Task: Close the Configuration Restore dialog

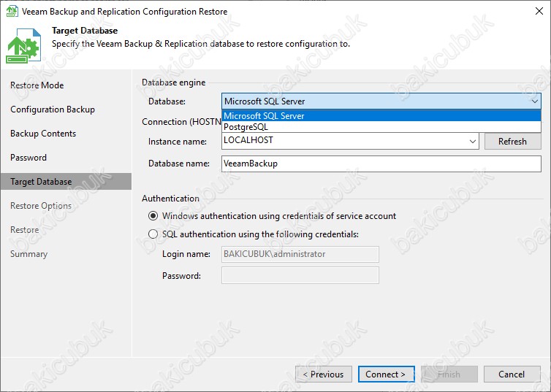Action: [539, 11]
